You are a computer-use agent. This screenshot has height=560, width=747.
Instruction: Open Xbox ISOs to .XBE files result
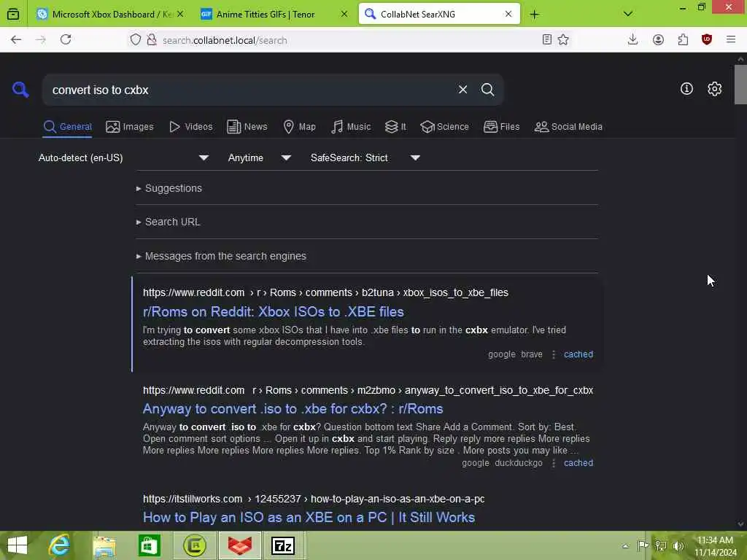274,311
